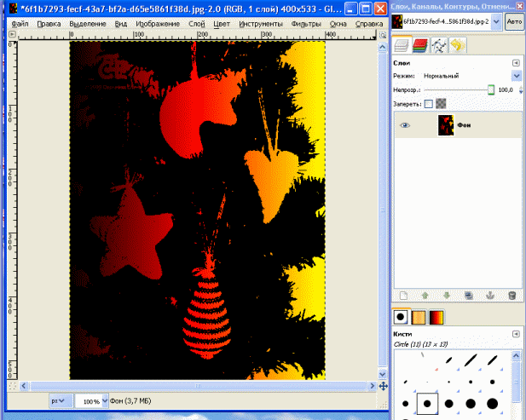Switch to the Gradients tab

[x=436, y=317]
